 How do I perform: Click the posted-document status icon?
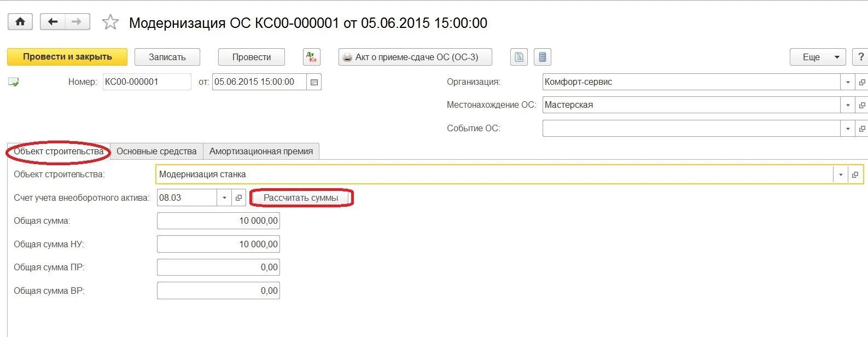[x=14, y=82]
